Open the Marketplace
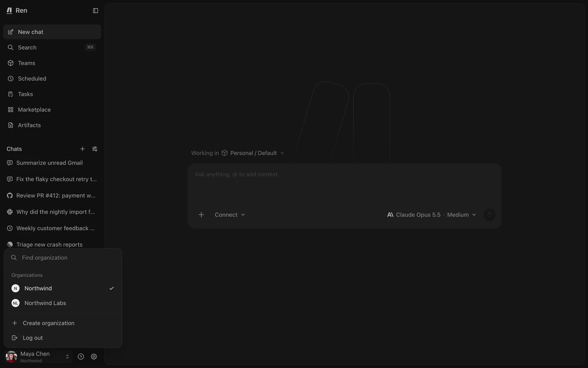Image resolution: width=588 pixels, height=368 pixels. click(x=52, y=110)
